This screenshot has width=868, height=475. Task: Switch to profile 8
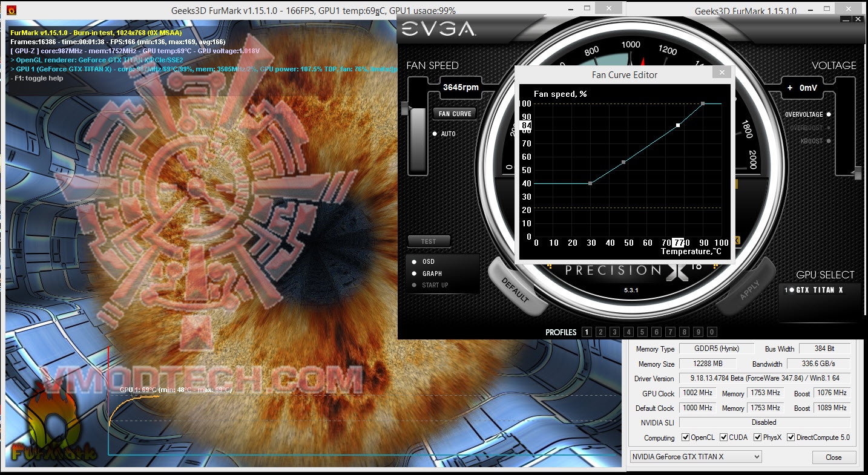[x=684, y=332]
